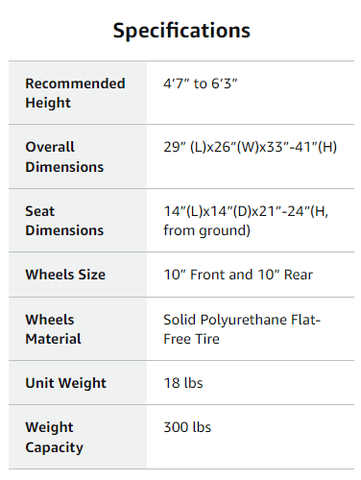Click the Solid Polyurethane Flat-Free Tire text
Viewport: 361px width, 480px height.
242,329
